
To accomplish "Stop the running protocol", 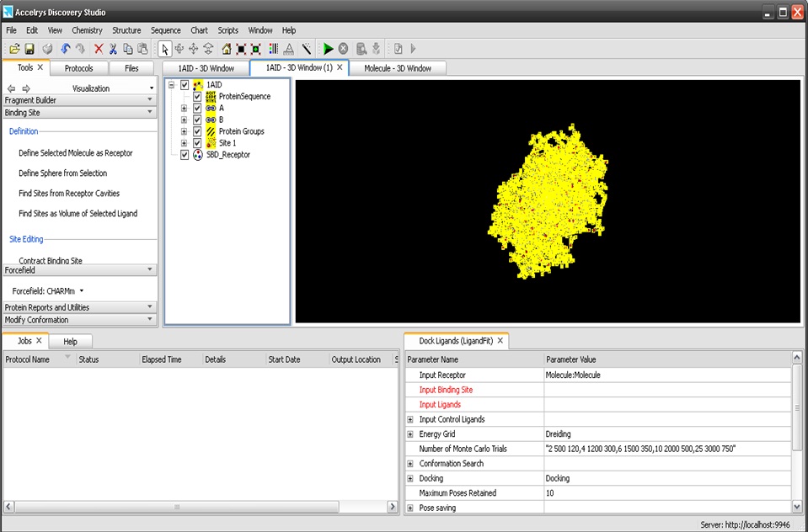I will 343,49.
